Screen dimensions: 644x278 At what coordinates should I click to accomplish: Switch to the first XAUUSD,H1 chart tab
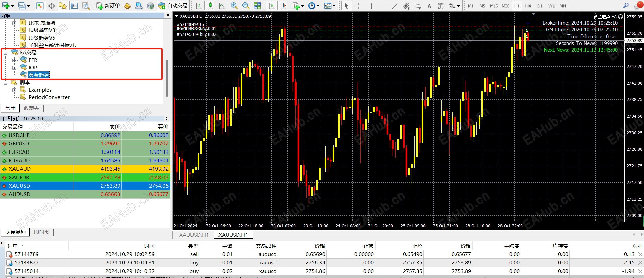[x=194, y=235]
